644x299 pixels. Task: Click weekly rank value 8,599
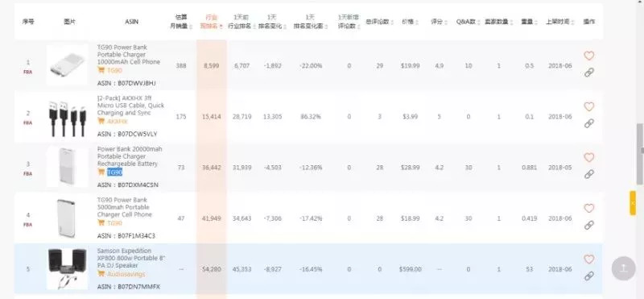coord(211,66)
